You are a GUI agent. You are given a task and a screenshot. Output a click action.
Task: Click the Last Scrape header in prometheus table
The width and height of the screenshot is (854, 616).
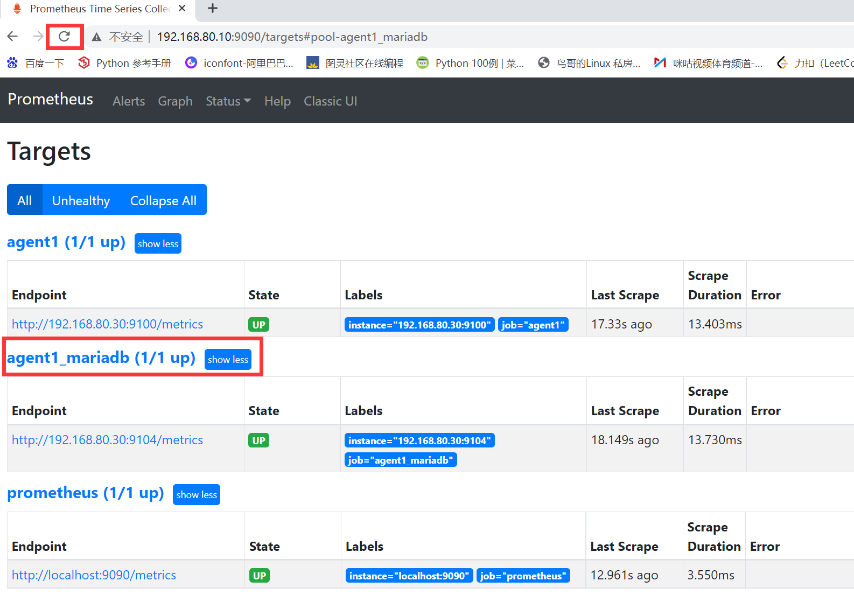(x=624, y=547)
